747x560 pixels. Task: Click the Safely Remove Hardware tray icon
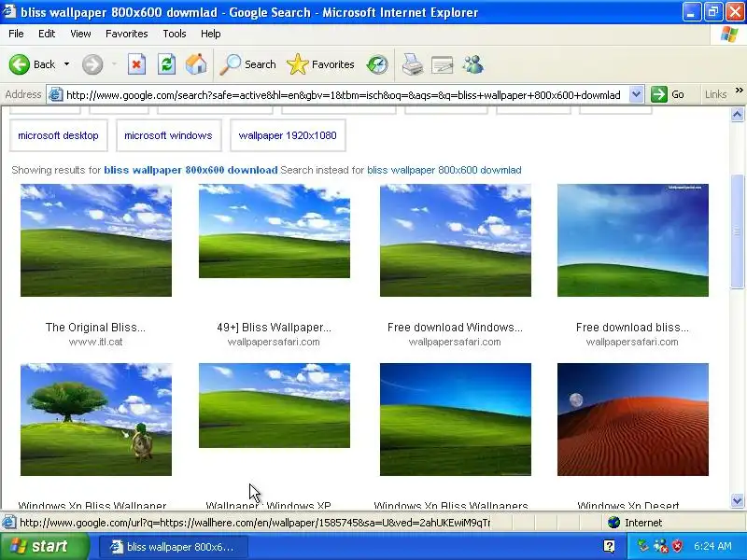[643, 546]
